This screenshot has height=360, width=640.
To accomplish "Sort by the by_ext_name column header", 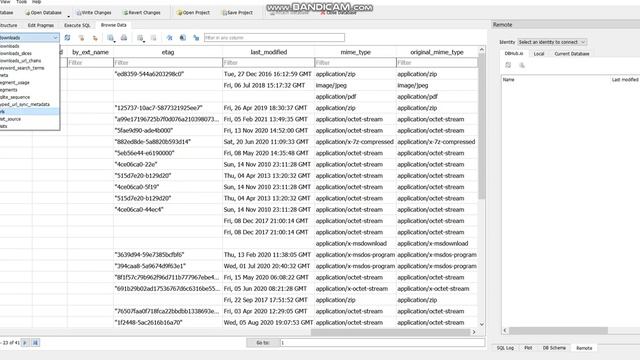I will [x=90, y=52].
